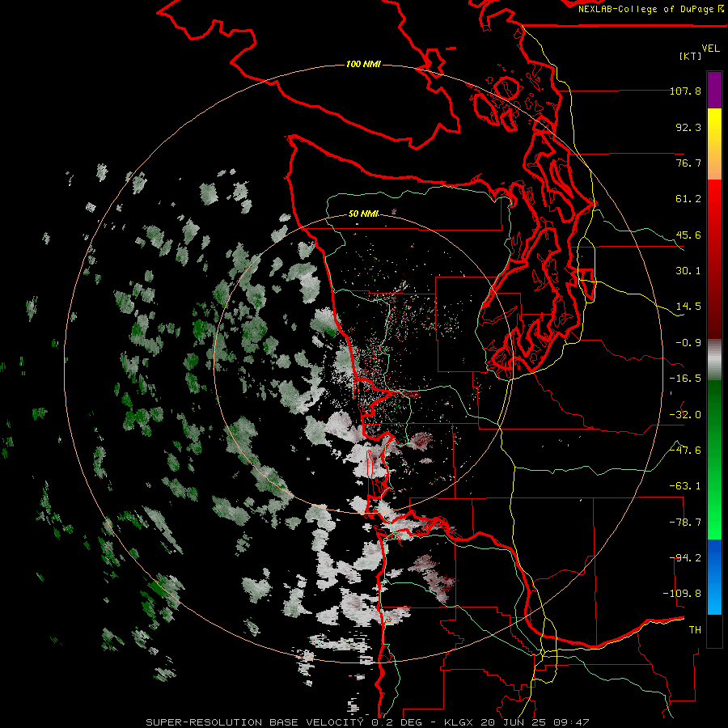Click the 50 NMI range ring label
The width and height of the screenshot is (728, 728).
[x=363, y=214]
